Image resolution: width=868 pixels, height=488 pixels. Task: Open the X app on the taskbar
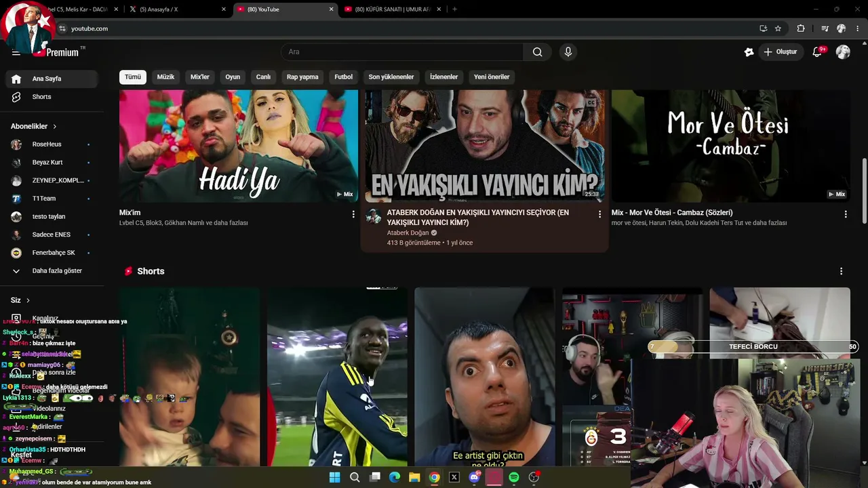(454, 478)
